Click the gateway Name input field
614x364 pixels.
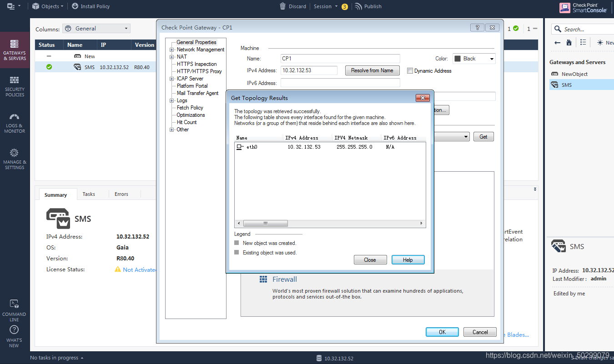point(340,59)
